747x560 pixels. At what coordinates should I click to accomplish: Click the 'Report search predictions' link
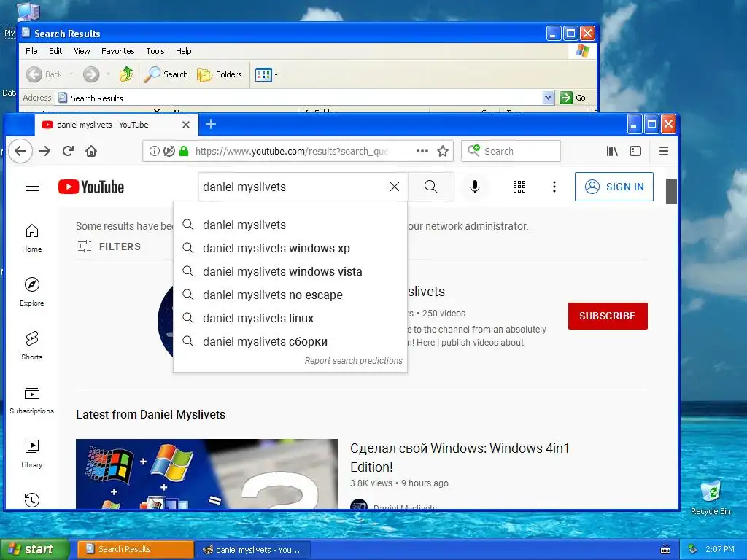354,360
